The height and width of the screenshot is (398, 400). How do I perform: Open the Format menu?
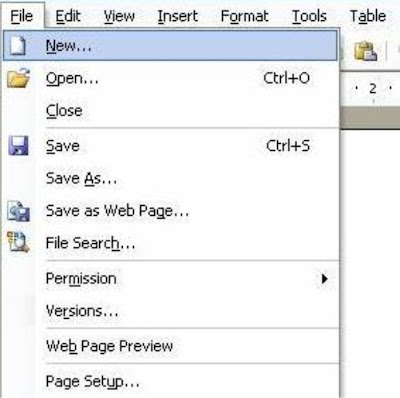(x=244, y=16)
